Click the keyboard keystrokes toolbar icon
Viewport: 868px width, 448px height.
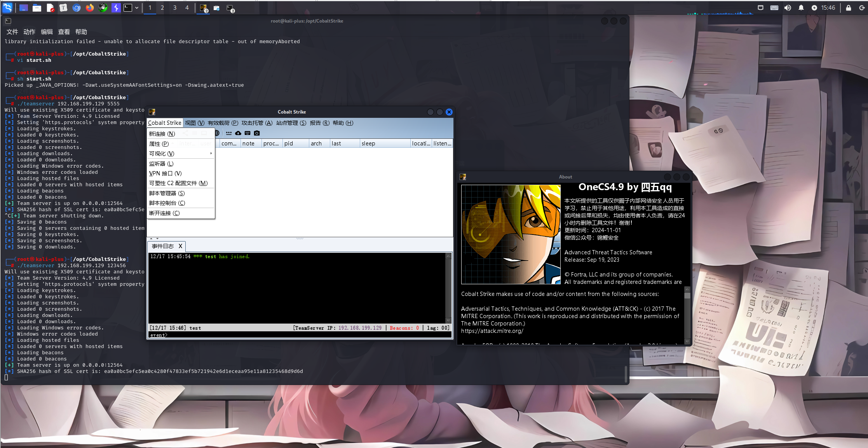[248, 133]
